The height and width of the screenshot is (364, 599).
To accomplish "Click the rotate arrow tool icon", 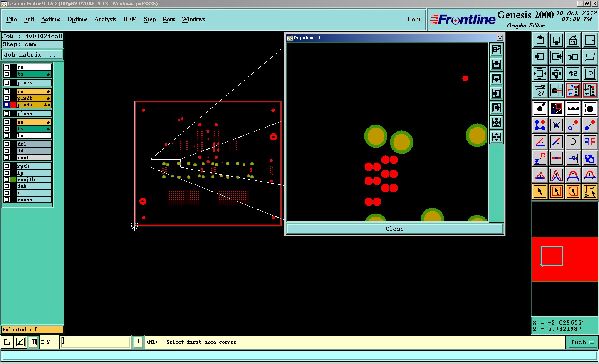I will click(573, 142).
